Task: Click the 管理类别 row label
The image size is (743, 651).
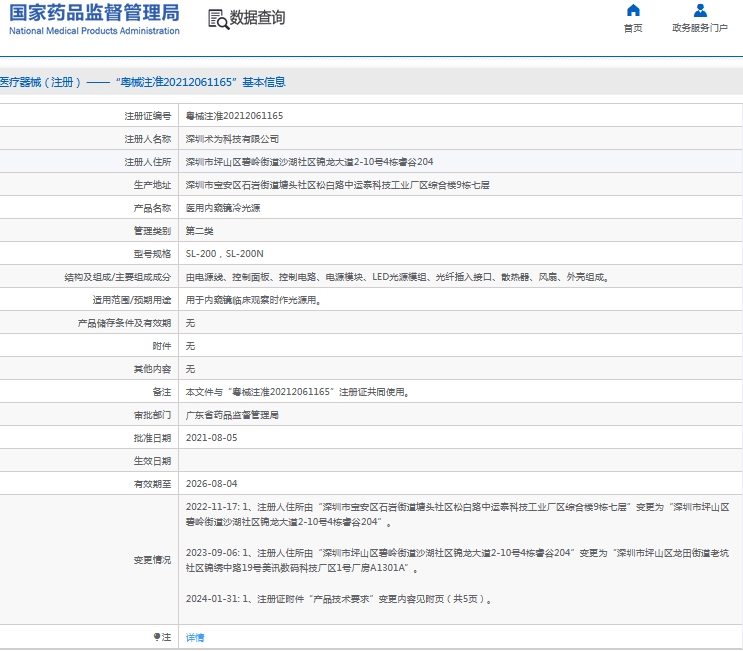Action: click(x=152, y=231)
